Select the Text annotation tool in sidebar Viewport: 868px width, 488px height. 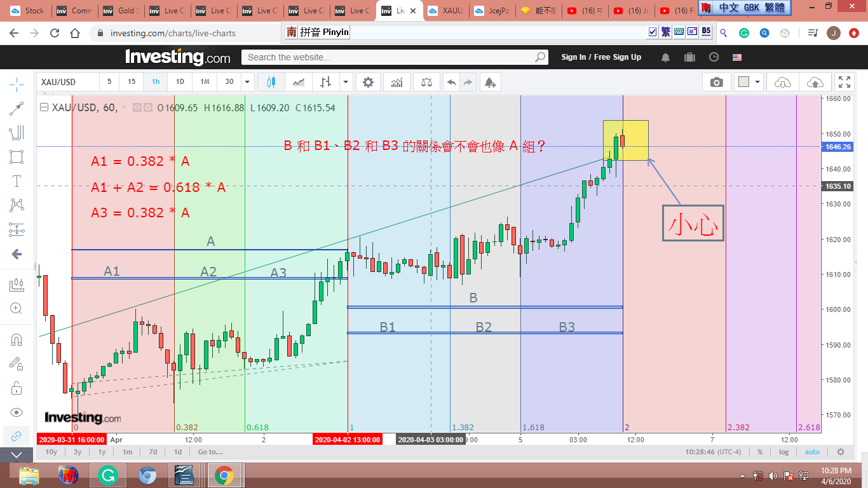point(17,181)
